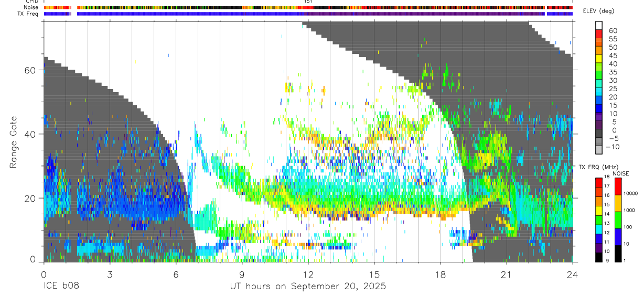Click the '24' tick label on the UT hours axis
The image size is (644, 297).
573,273
